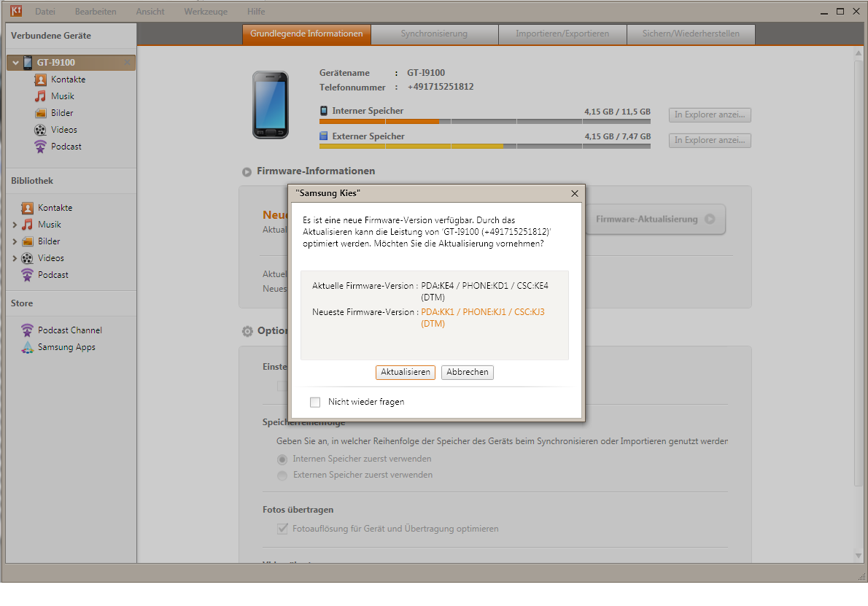This screenshot has width=868, height=606.
Task: Expand Videos in Bibliothek
Action: [15, 258]
